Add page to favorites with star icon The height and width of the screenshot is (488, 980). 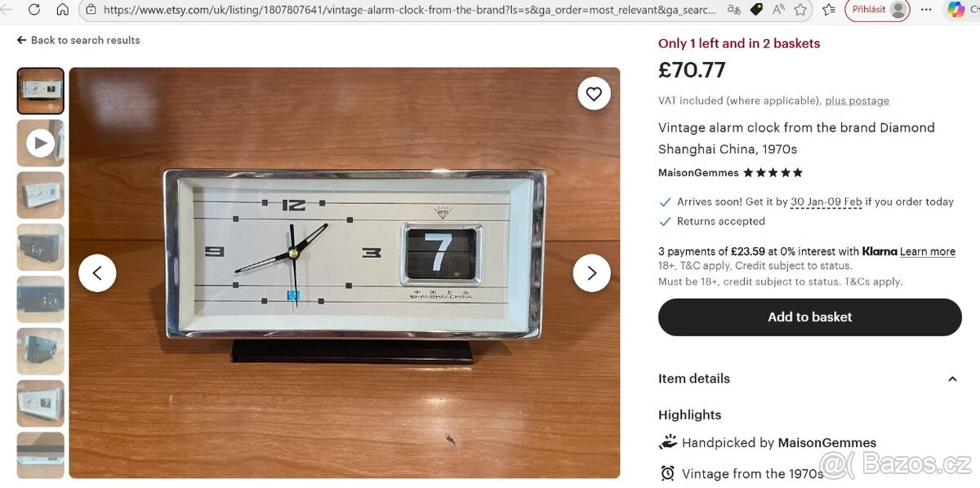[801, 10]
